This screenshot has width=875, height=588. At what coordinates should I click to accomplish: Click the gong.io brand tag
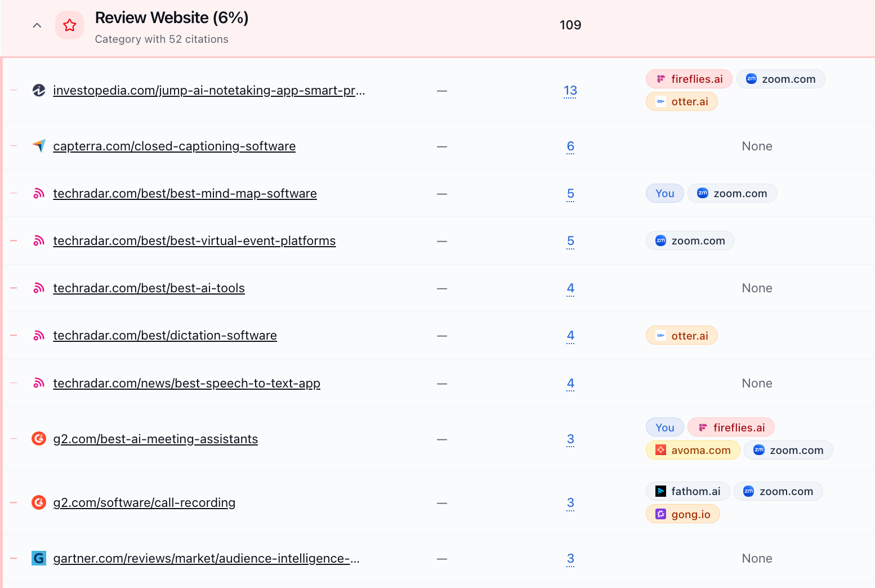pyautogui.click(x=682, y=514)
